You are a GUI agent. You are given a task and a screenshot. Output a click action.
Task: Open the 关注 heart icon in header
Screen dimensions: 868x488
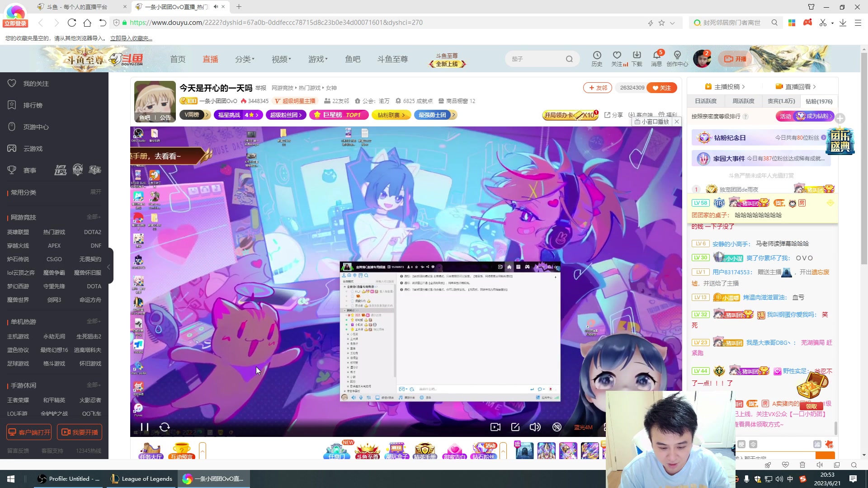point(618,59)
